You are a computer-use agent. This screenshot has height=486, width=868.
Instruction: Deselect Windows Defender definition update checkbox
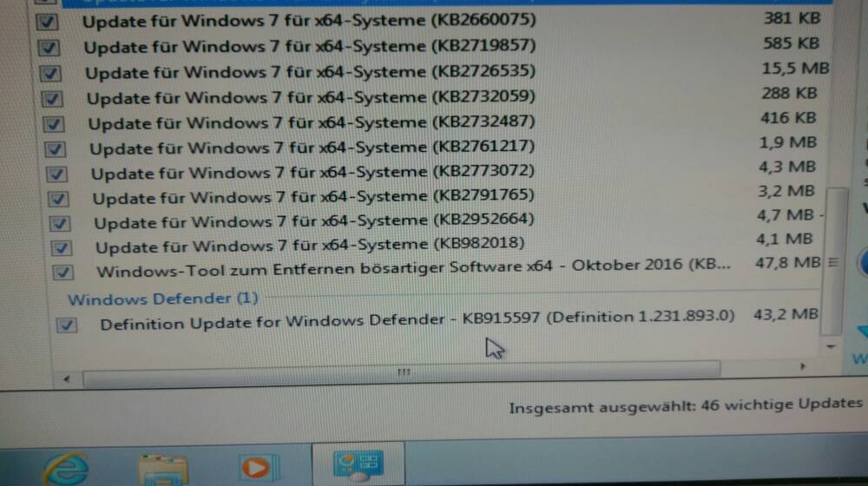[x=67, y=325]
